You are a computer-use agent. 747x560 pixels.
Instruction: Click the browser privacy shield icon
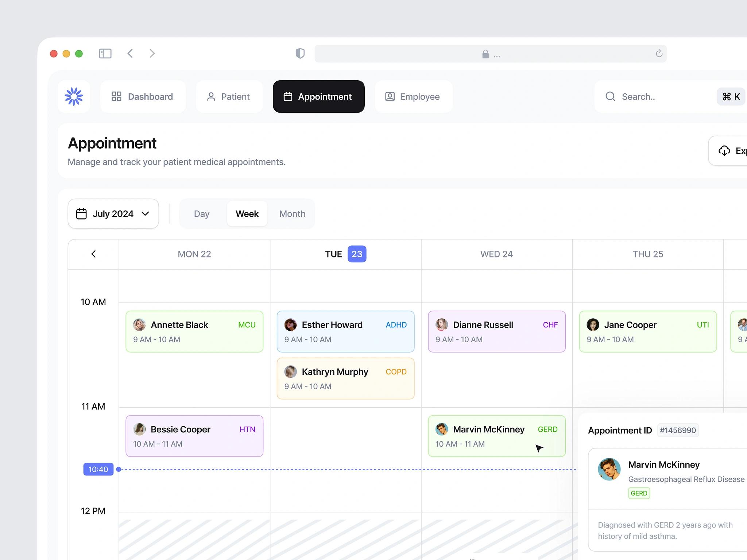(x=300, y=54)
